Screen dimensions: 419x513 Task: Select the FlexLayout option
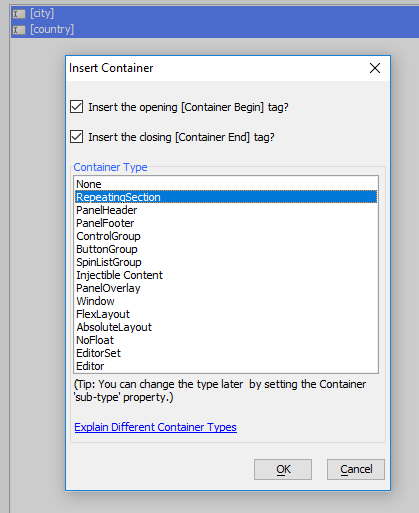[x=226, y=314]
